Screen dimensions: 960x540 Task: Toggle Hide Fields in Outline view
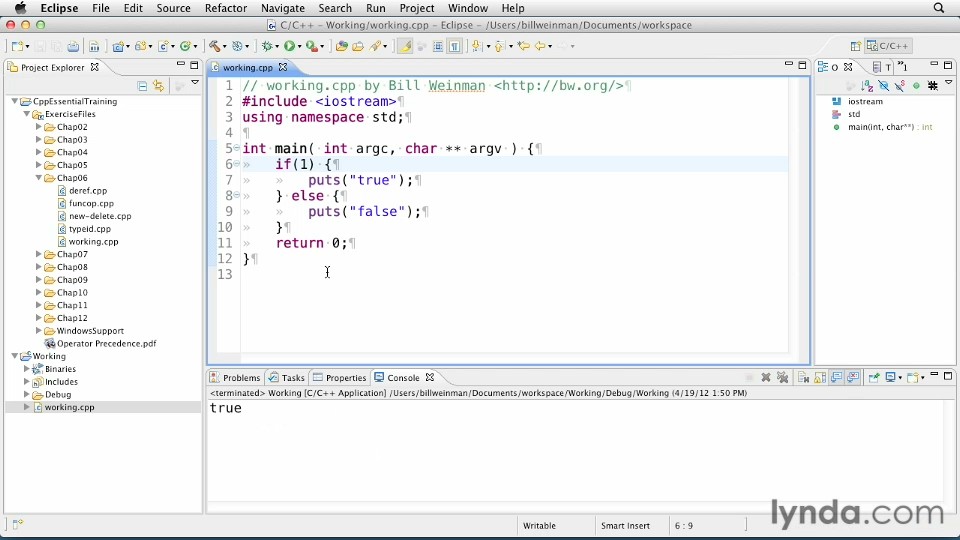pyautogui.click(x=883, y=86)
